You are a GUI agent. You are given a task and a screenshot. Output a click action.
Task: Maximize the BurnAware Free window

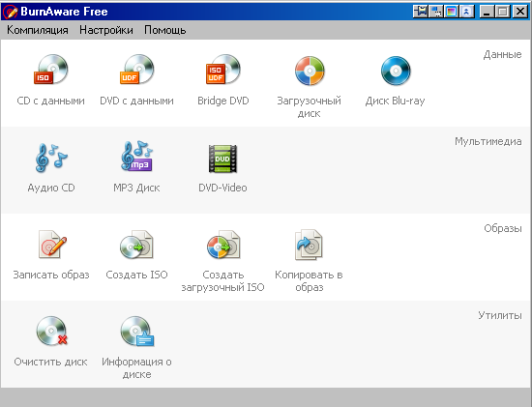click(503, 12)
